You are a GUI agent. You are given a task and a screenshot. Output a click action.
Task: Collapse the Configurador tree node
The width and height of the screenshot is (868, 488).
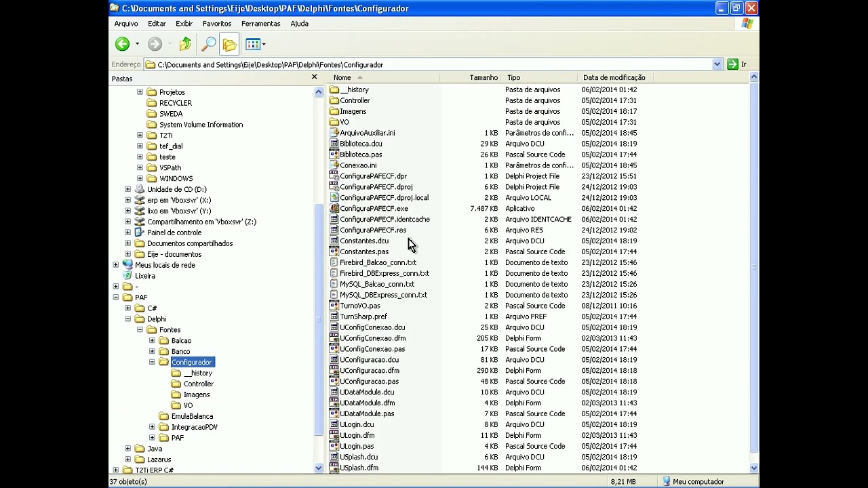click(153, 362)
